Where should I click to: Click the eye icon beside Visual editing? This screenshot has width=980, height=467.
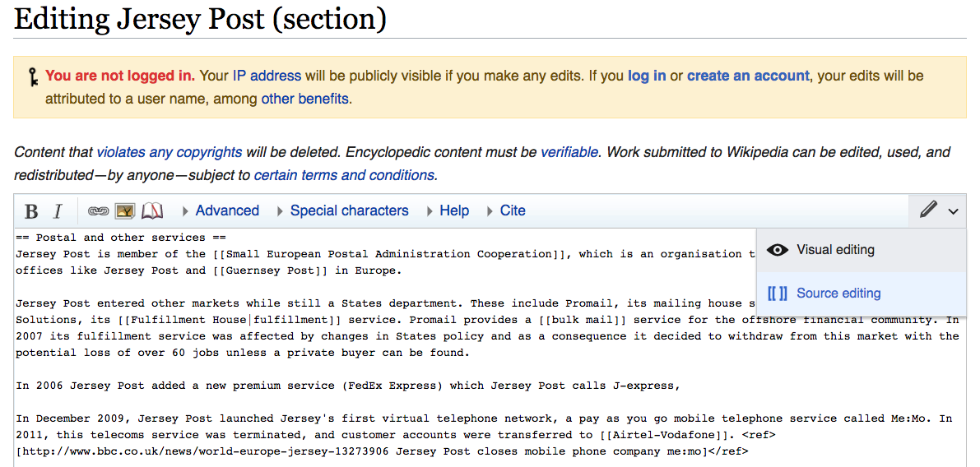click(x=777, y=250)
